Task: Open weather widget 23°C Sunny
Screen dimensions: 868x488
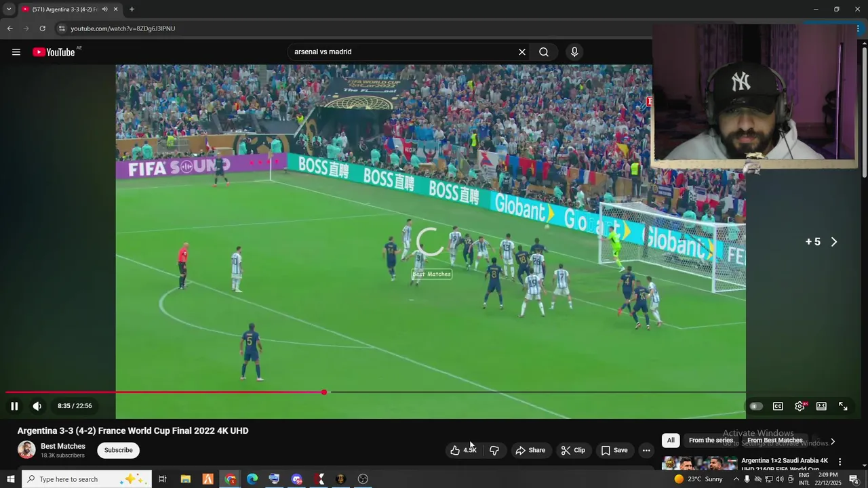Action: coord(698,479)
